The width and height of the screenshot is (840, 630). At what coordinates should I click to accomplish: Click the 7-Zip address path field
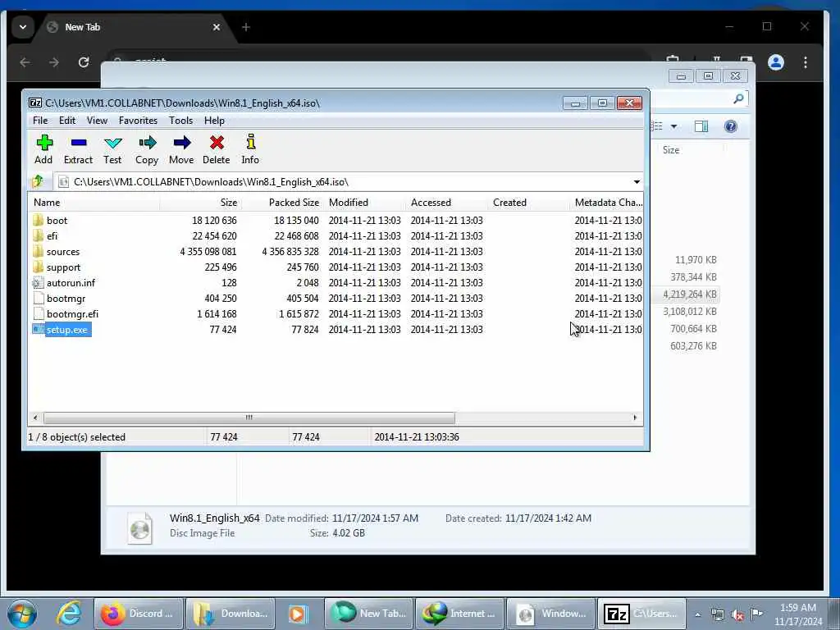pyautogui.click(x=343, y=182)
